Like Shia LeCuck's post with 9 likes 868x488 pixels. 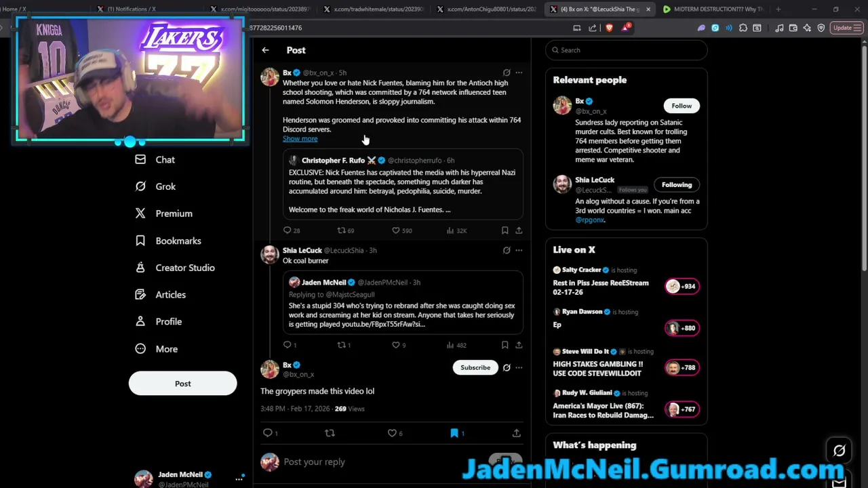tap(396, 345)
